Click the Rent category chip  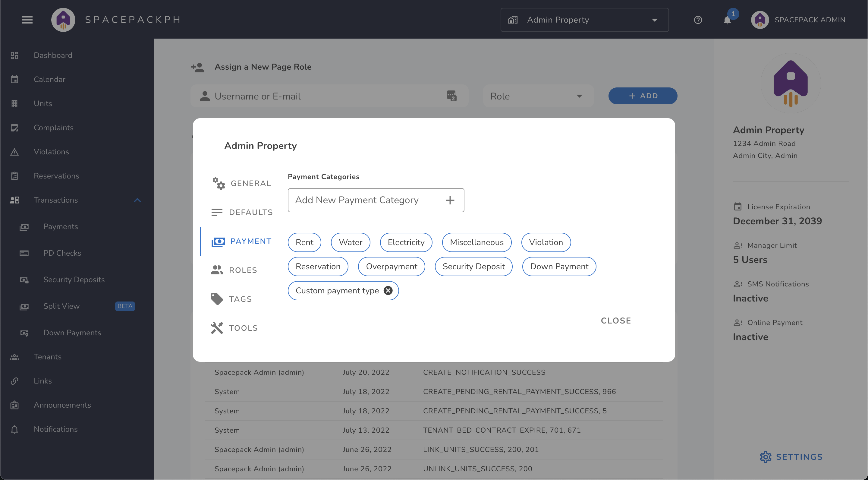304,242
